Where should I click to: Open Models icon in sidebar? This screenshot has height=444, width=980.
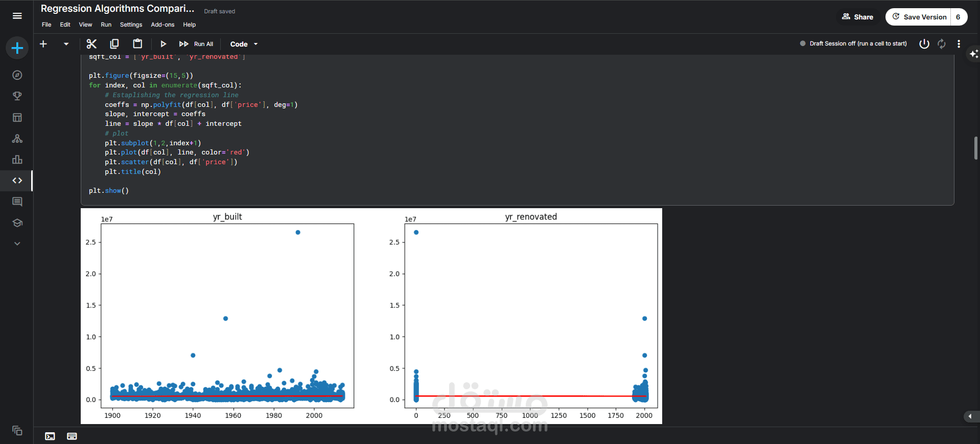click(x=17, y=139)
